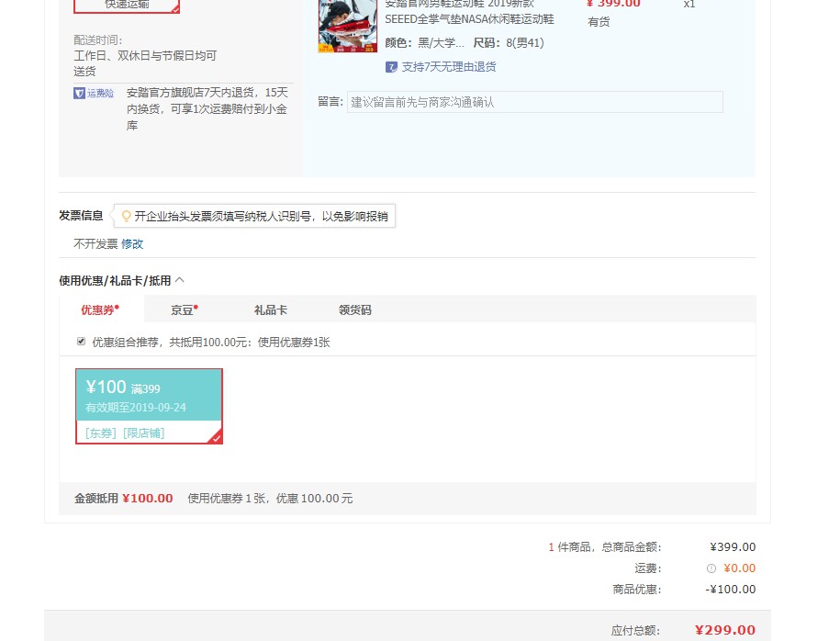Click the invoice tax ID notice tooltip
840x641 pixels.
[254, 216]
